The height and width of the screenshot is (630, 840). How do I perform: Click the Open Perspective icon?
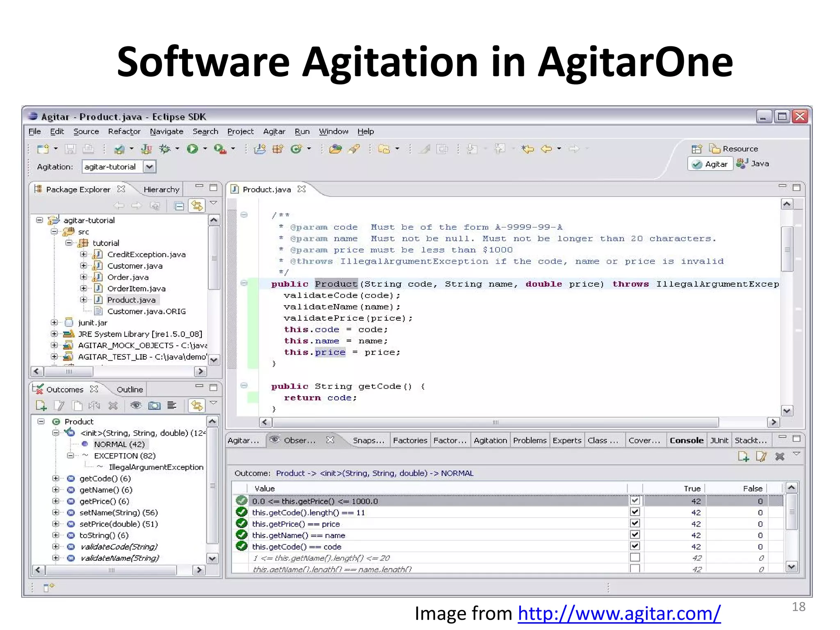tap(696, 149)
